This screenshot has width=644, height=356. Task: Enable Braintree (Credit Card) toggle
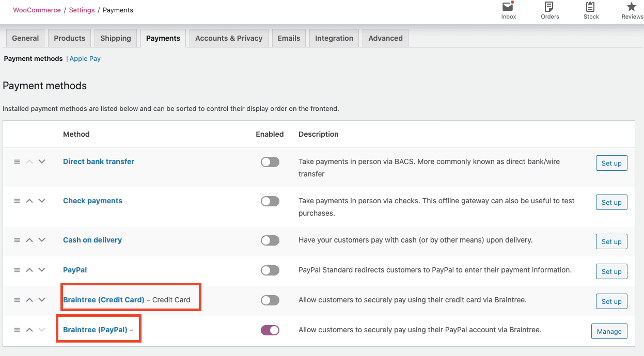270,300
